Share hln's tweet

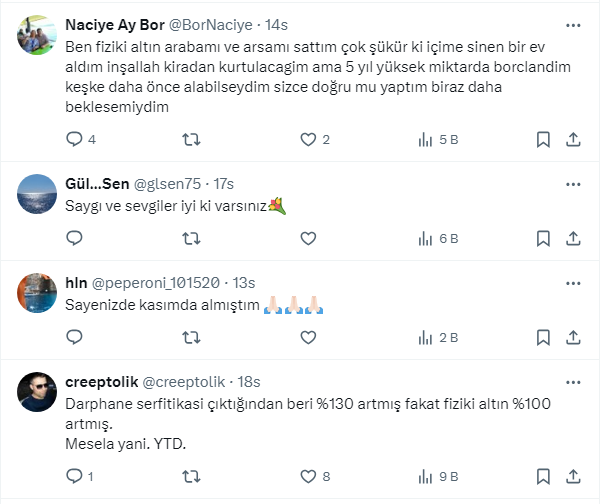pos(573,338)
